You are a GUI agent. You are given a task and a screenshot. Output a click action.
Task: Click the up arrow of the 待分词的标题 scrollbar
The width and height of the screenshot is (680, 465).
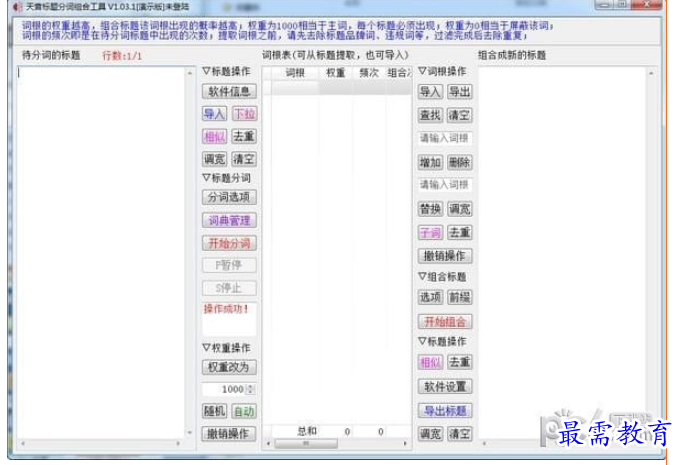[x=190, y=73]
